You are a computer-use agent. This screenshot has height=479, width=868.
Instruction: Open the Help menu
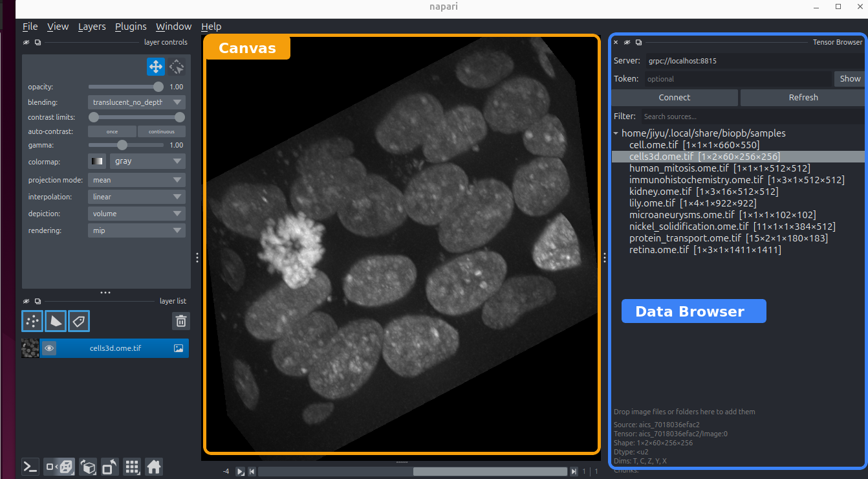click(211, 27)
